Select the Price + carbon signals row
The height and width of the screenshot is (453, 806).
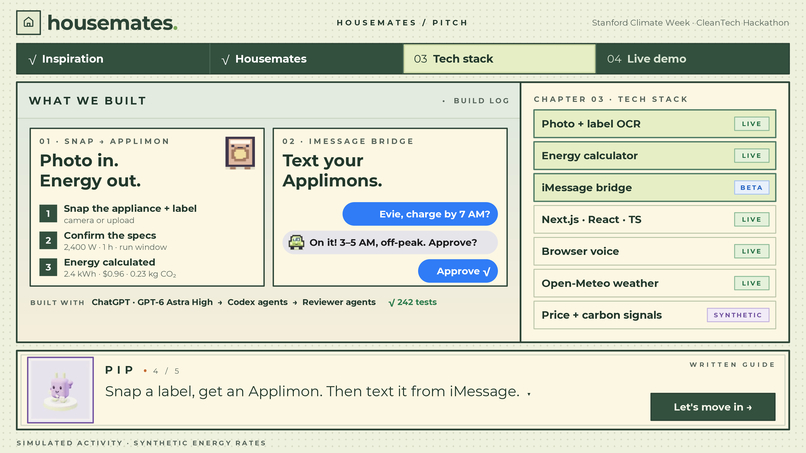(654, 315)
